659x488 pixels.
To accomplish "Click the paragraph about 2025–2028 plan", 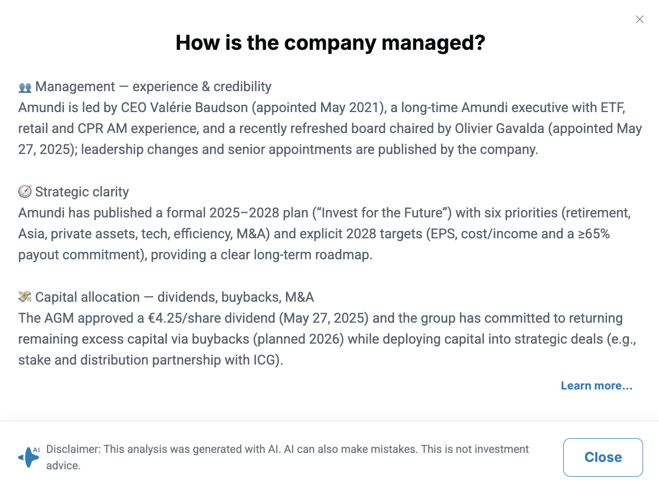I will [x=324, y=234].
